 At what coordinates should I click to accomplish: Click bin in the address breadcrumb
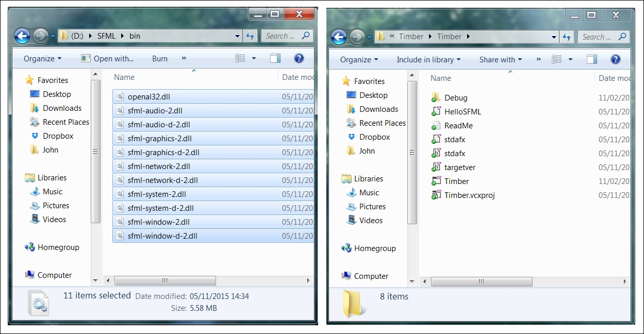pyautogui.click(x=135, y=36)
